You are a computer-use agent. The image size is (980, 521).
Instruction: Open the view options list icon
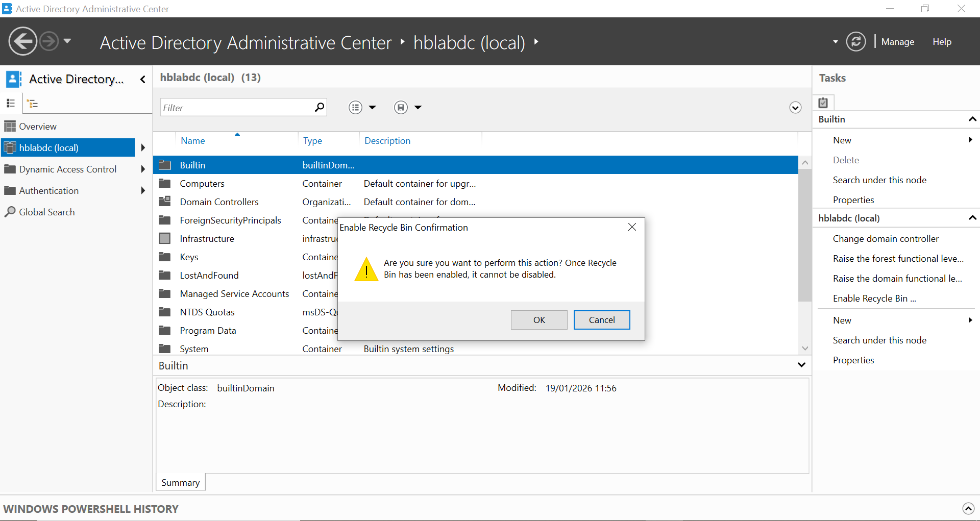click(356, 107)
